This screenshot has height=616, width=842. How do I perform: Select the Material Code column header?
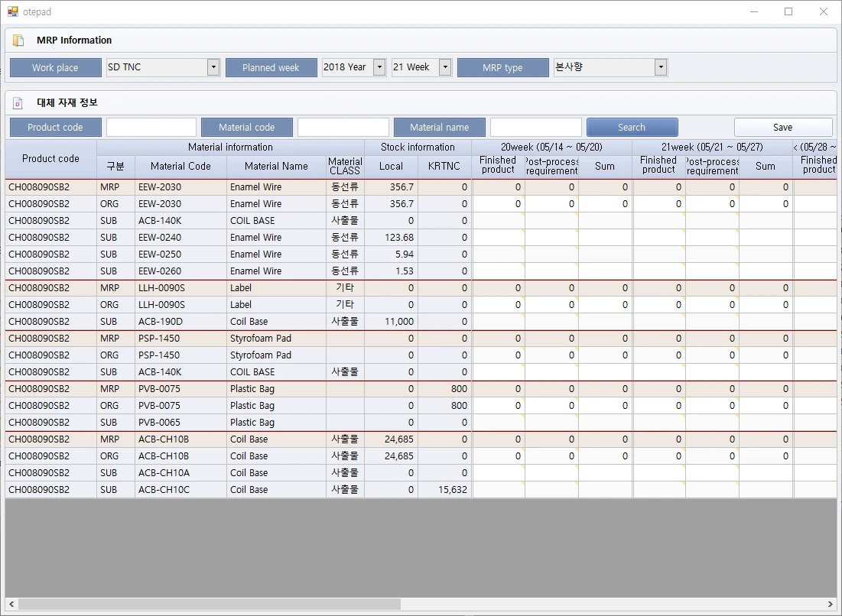181,167
